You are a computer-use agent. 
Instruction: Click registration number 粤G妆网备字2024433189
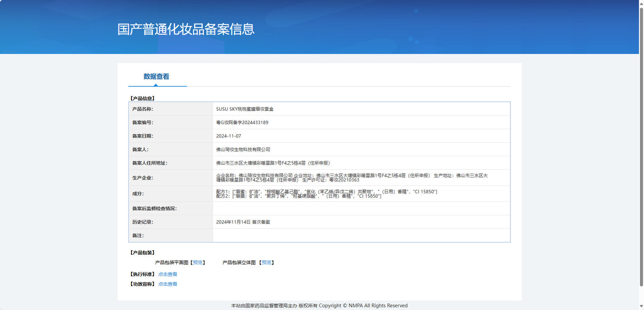coord(242,123)
